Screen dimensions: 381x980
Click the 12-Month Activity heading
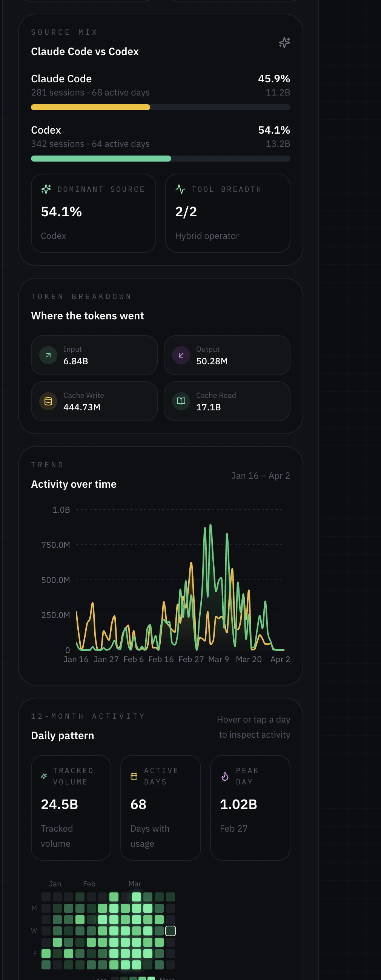pyautogui.click(x=88, y=716)
